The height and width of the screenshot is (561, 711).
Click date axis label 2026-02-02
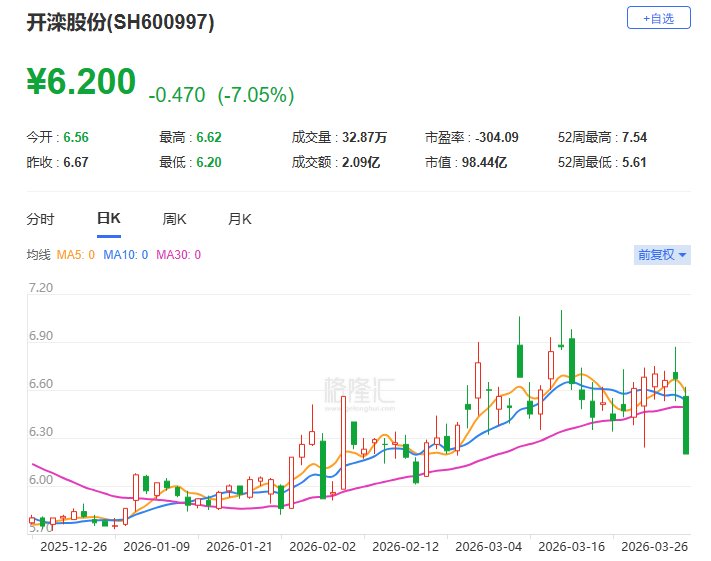[x=322, y=546]
